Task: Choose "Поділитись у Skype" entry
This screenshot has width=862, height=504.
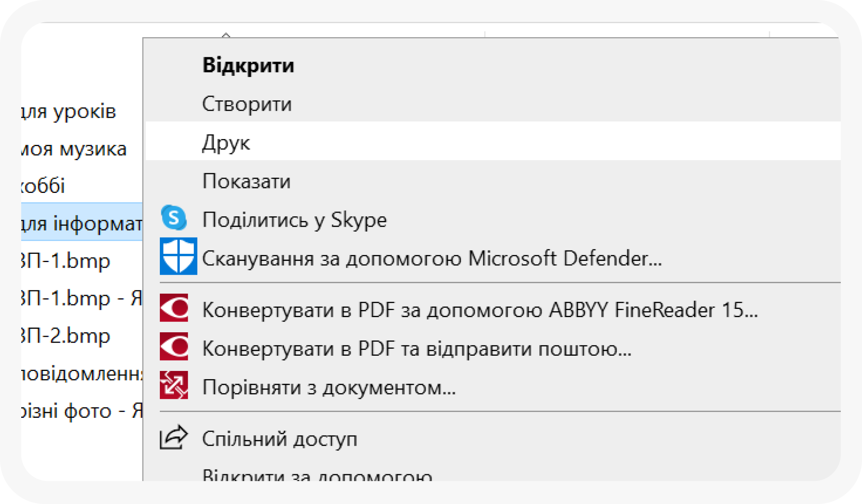Action: click(x=294, y=220)
